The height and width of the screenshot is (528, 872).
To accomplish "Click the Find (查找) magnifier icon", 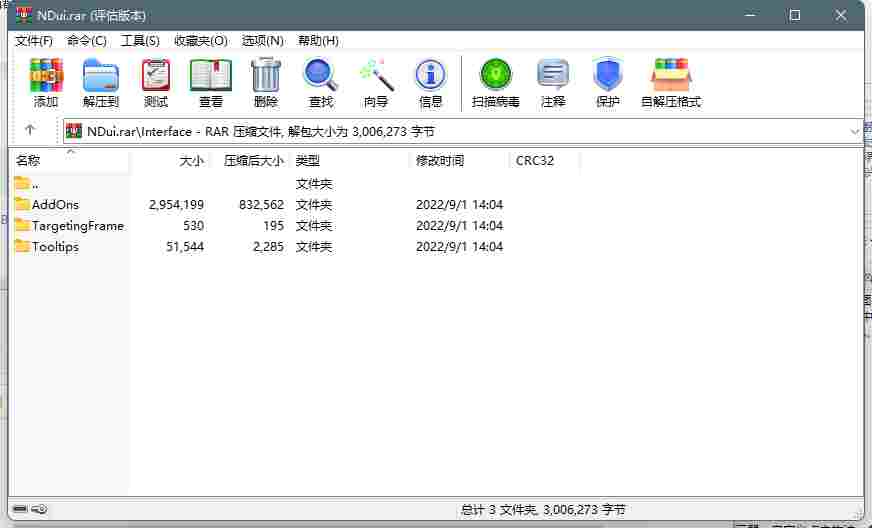I will click(320, 75).
